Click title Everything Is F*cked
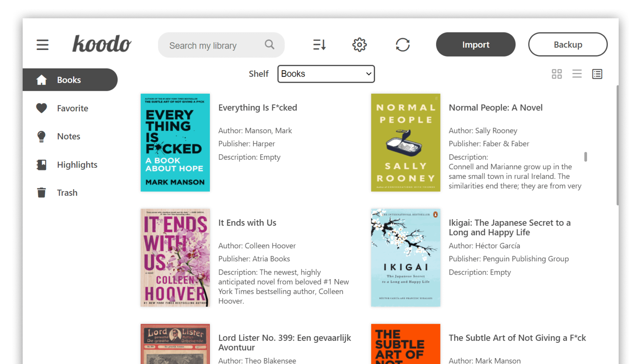The height and width of the screenshot is (364, 641). tap(258, 108)
